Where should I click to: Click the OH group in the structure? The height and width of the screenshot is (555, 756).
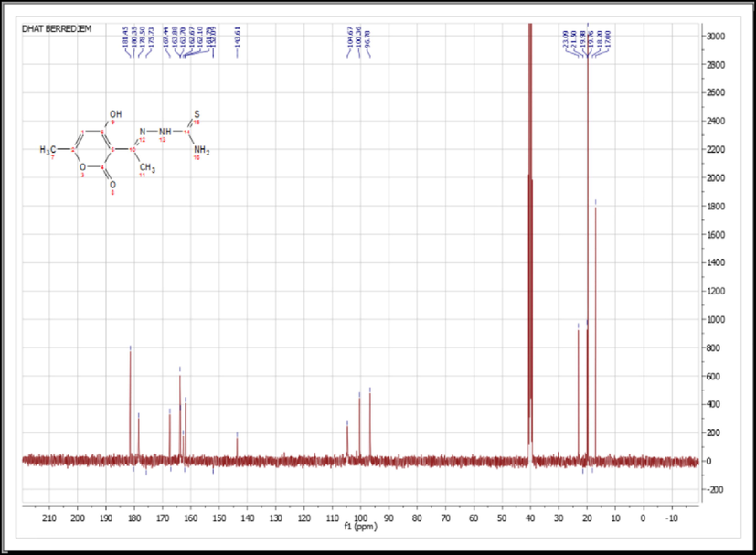click(116, 114)
